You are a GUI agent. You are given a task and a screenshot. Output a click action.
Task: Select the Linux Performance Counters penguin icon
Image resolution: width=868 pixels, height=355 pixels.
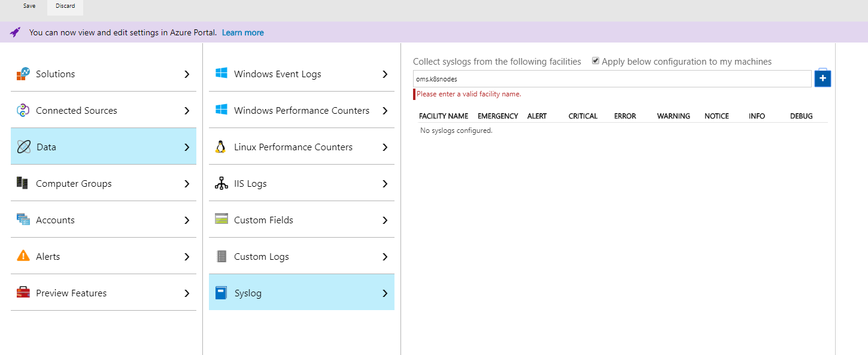click(x=222, y=147)
